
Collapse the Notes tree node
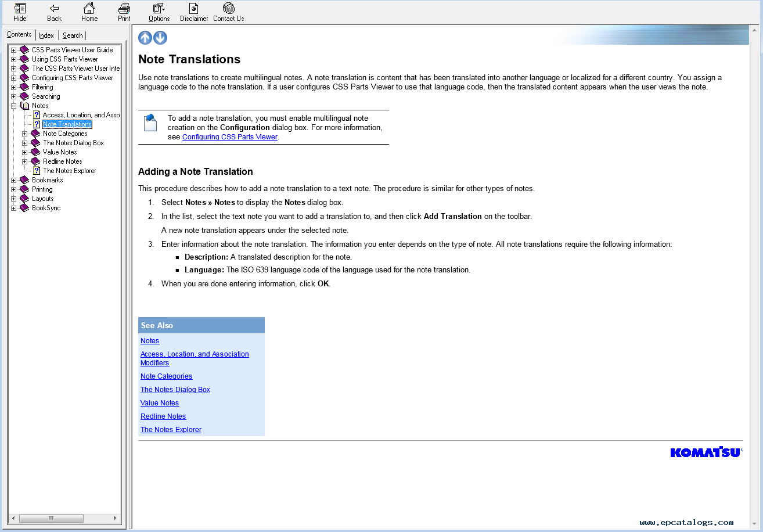click(x=14, y=106)
